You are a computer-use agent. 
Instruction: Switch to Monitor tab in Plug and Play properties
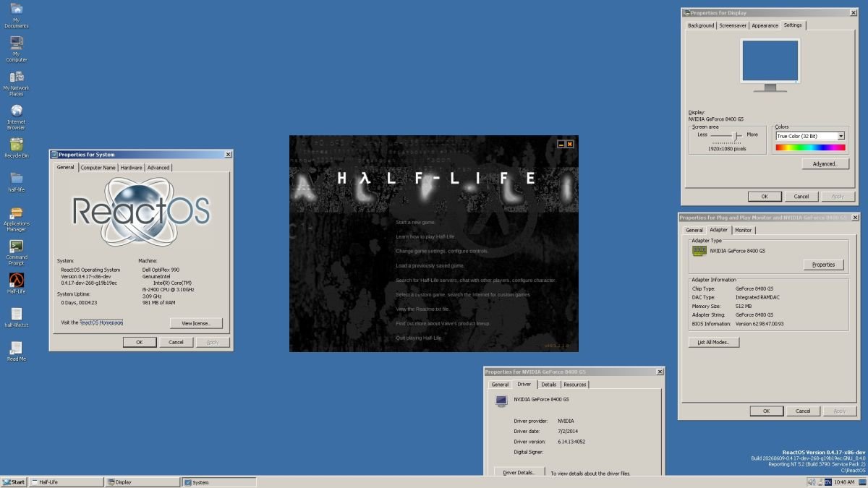click(x=743, y=230)
